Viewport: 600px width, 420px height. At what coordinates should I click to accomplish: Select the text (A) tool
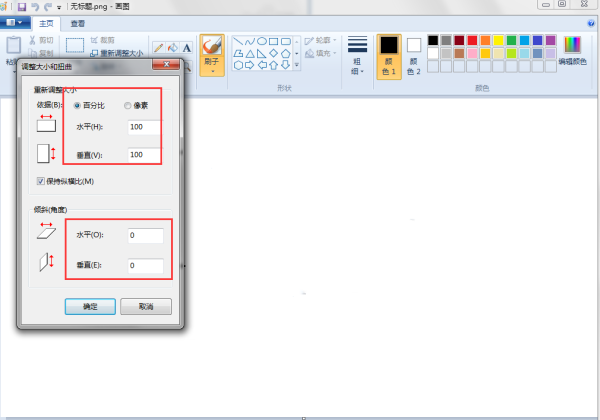(186, 46)
